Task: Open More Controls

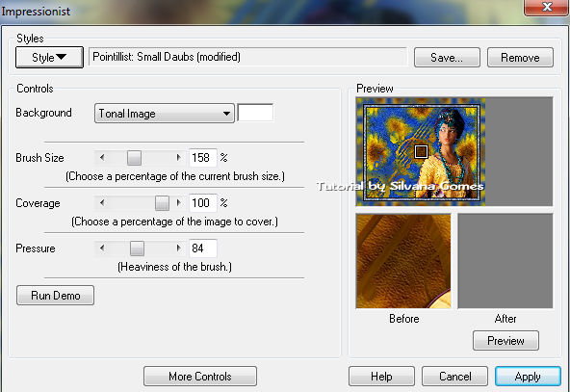Action: [200, 376]
